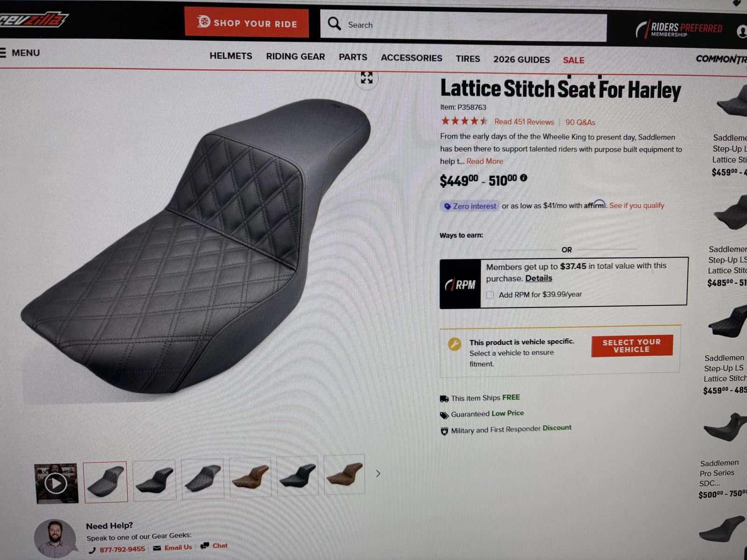
Task: Open the hamburger MENU icon
Action: point(3,53)
